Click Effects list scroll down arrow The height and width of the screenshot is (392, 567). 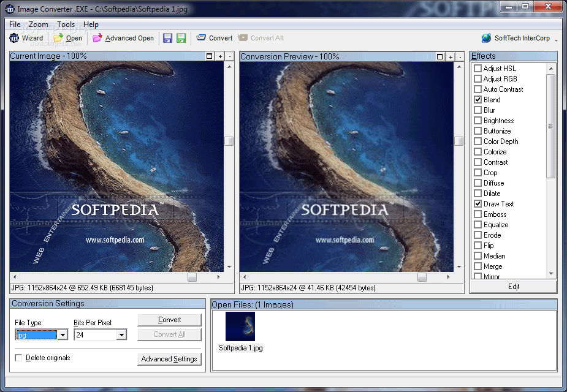click(x=551, y=274)
